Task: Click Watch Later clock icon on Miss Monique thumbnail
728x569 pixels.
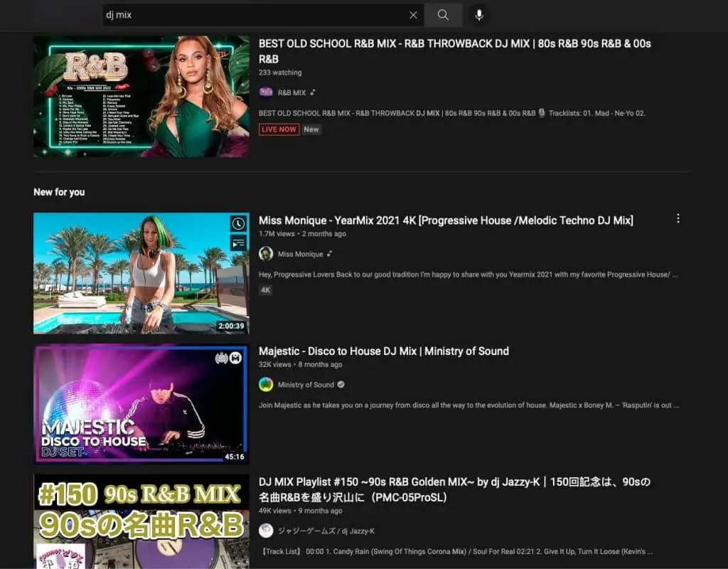Action: [239, 223]
